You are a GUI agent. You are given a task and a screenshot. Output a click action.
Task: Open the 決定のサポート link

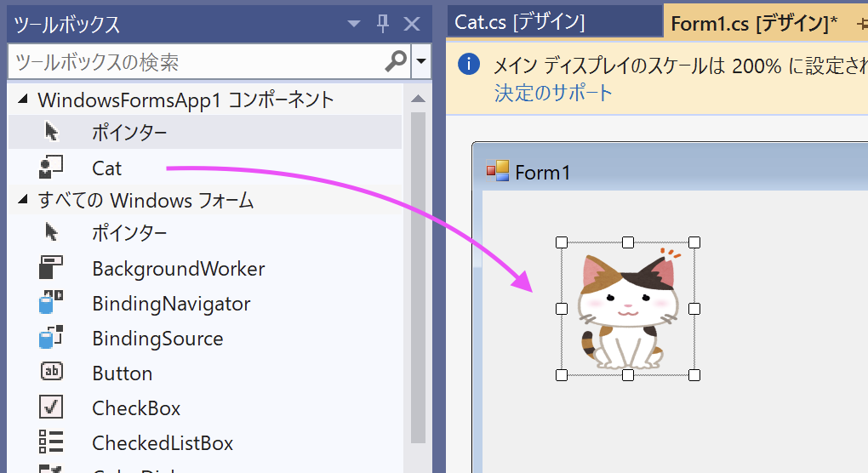coord(553,93)
